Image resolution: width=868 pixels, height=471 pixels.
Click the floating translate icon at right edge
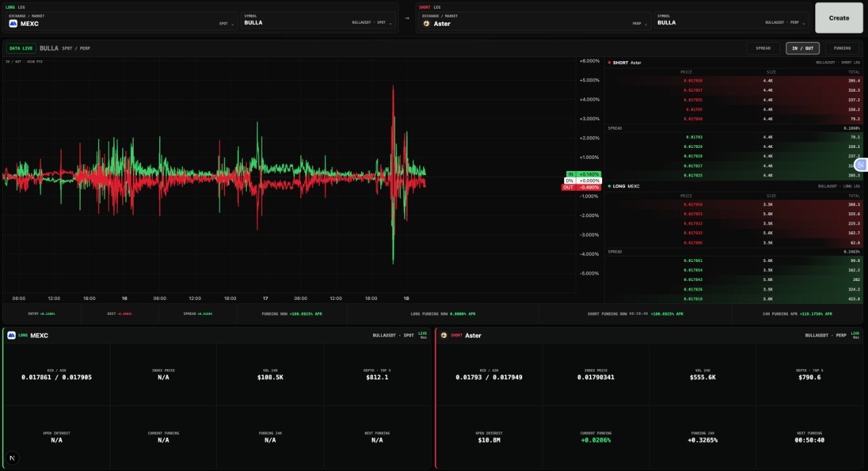pos(861,164)
